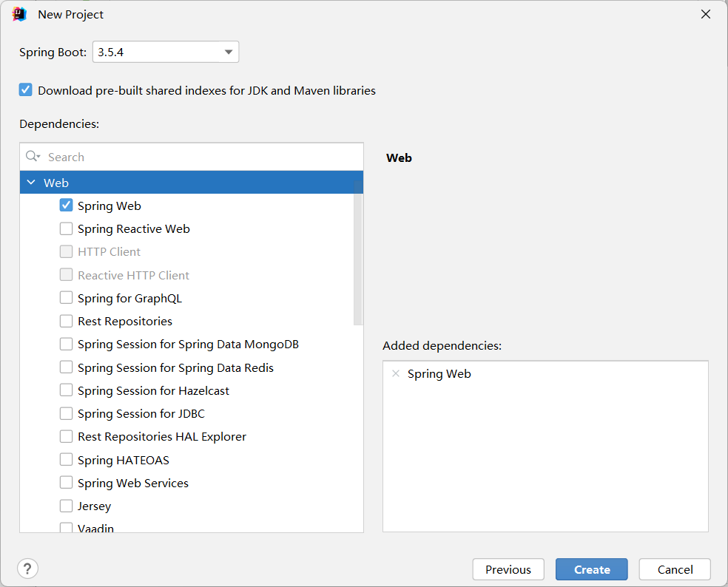The image size is (728, 587).
Task: Check the Rest Repositories checkbox
Action: (67, 321)
